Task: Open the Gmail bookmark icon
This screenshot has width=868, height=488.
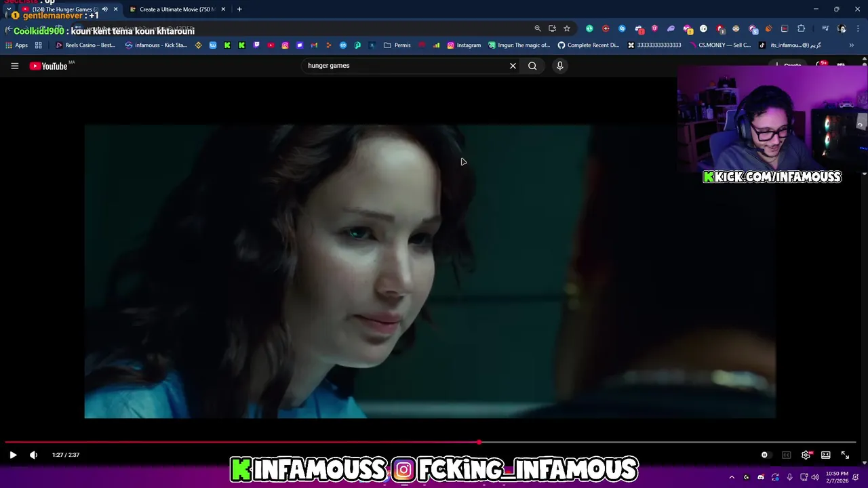Action: point(314,45)
